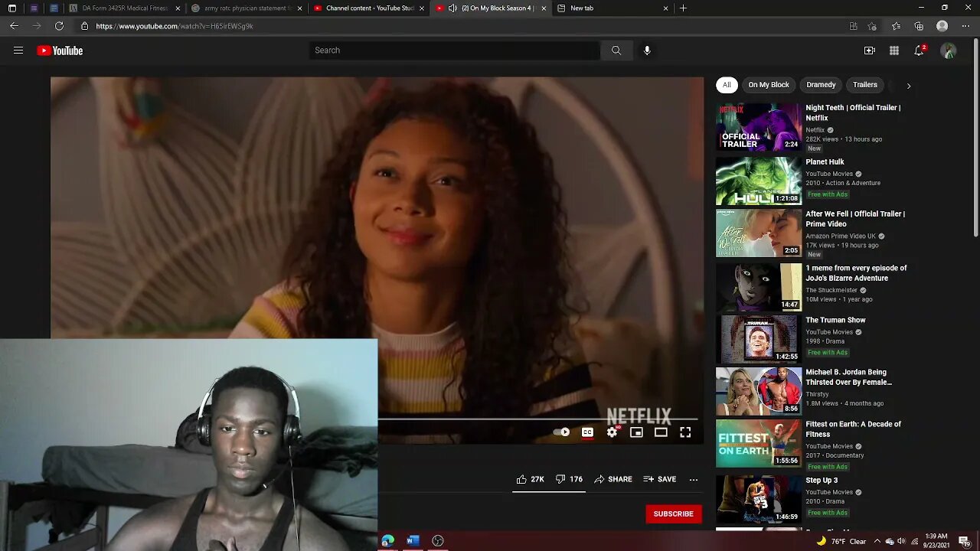This screenshot has width=980, height=551.
Task: Focus the YouTube search box
Action: 455,51
